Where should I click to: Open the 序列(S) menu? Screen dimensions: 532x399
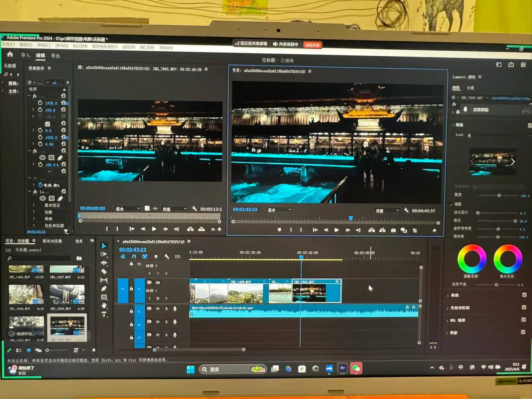[x=62, y=46]
